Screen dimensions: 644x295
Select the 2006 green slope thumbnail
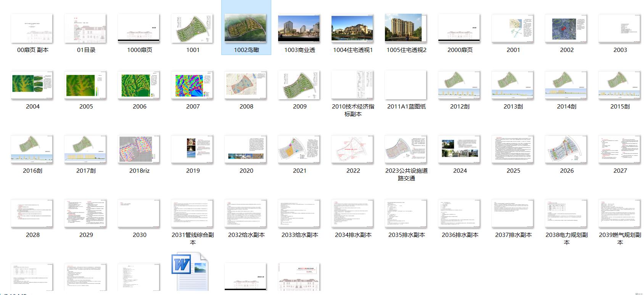coord(139,85)
